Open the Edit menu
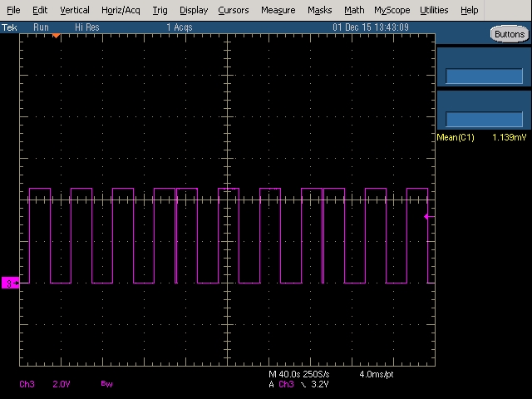The width and height of the screenshot is (532, 399). point(40,10)
